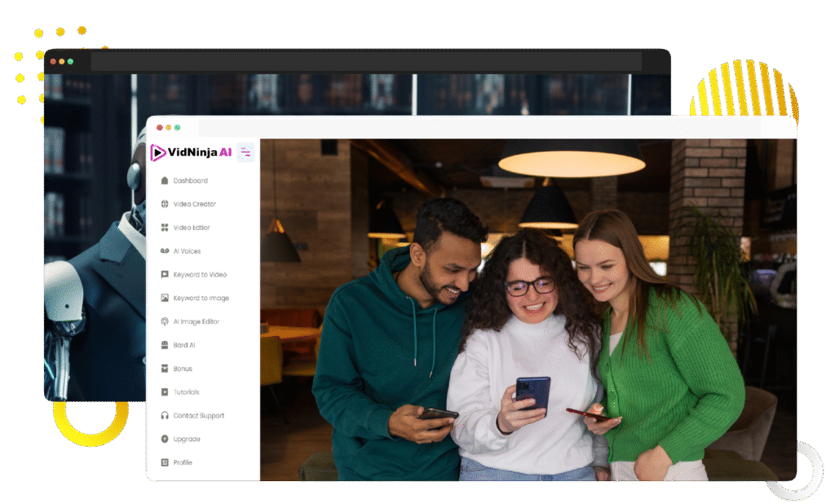This screenshot has height=504, width=835.
Task: Click the Keyword to Image picture icon
Action: point(165,298)
